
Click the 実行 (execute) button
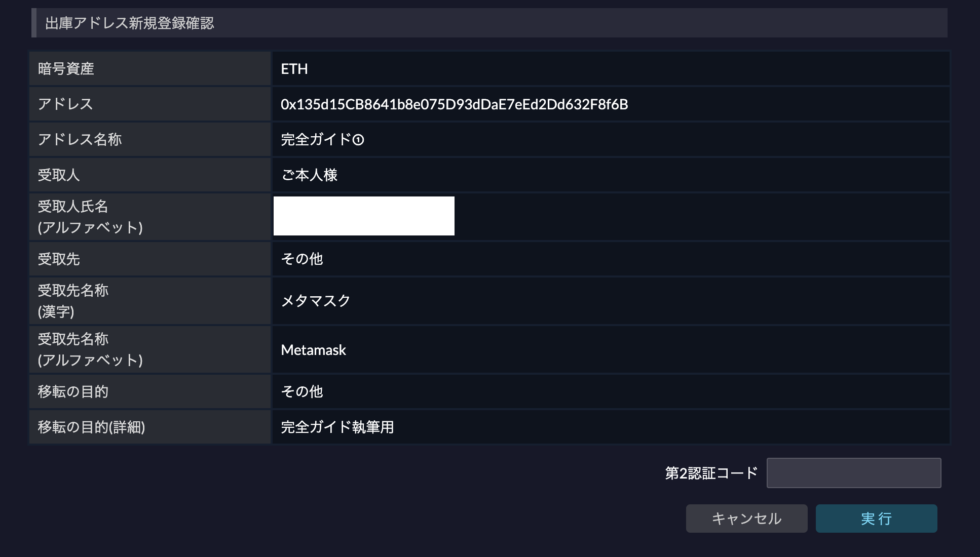[x=876, y=518]
